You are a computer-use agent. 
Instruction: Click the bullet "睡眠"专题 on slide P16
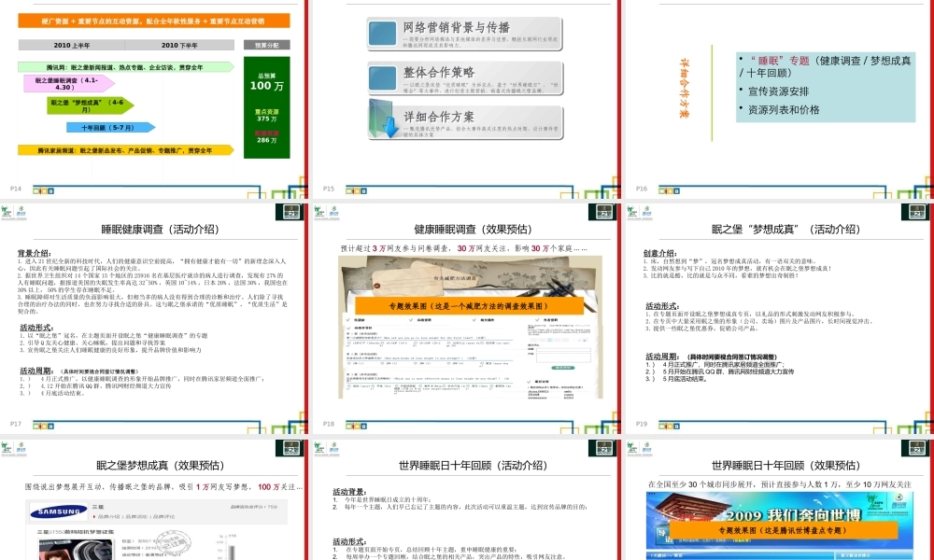coord(825,66)
